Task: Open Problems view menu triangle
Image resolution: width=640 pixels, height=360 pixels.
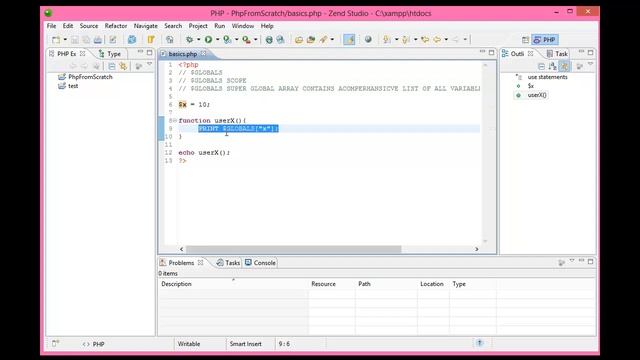Action: click(572, 261)
